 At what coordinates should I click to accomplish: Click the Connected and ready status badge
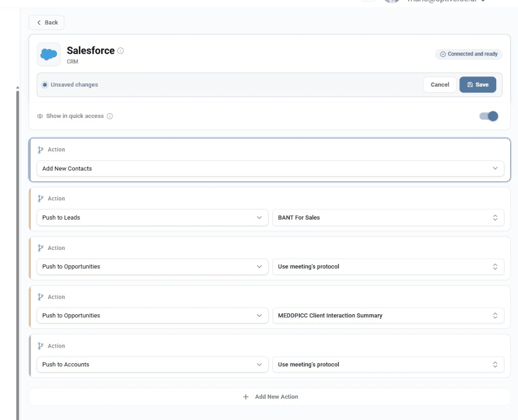tap(469, 54)
